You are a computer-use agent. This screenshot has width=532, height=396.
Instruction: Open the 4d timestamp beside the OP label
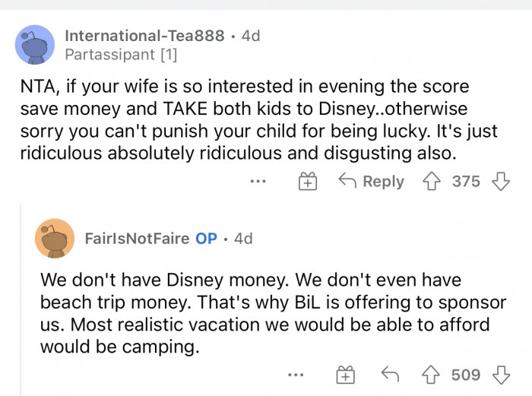pyautogui.click(x=243, y=238)
